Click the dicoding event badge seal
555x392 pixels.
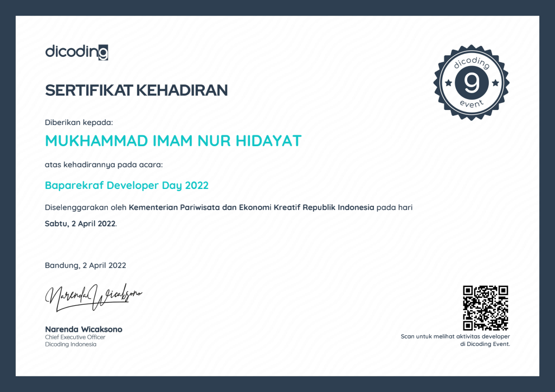(471, 82)
